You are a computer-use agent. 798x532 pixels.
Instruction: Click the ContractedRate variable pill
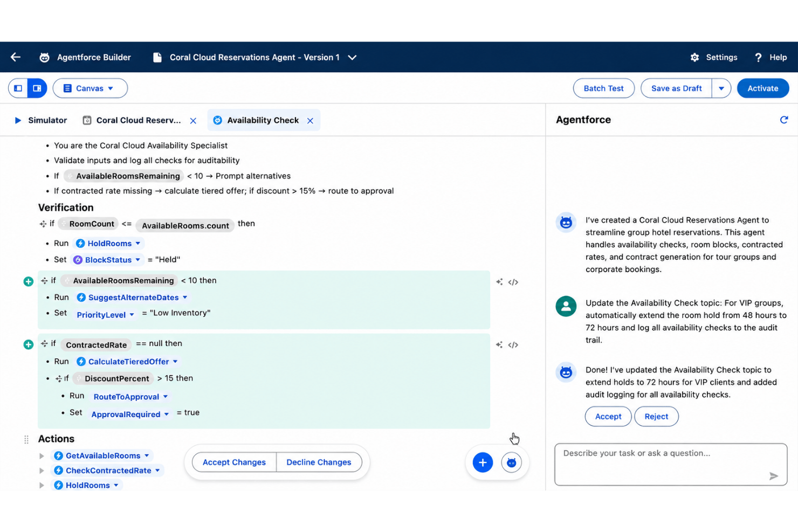click(96, 345)
